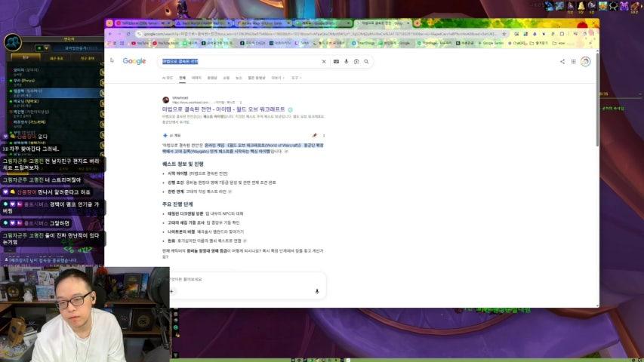644x362 pixels.
Task: Switch to the third Chrome tab
Action: pyautogui.click(x=263, y=23)
